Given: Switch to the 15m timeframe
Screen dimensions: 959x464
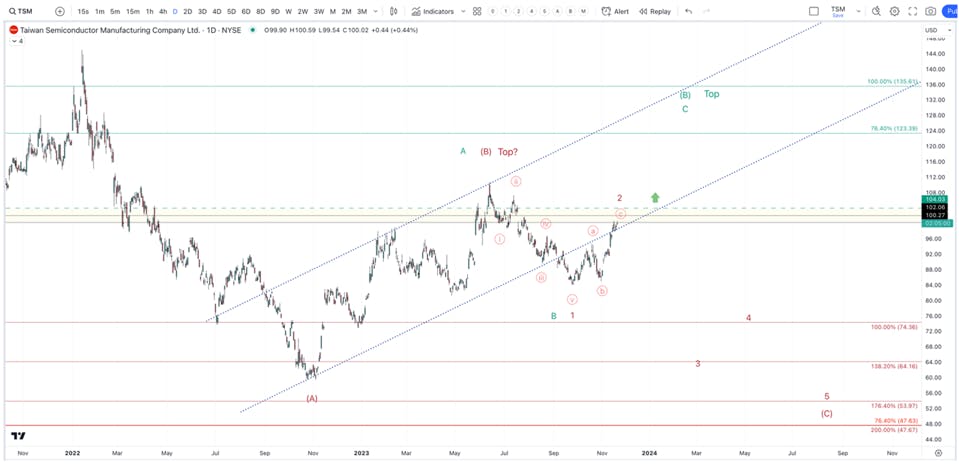Looking at the screenshot, I should click(x=132, y=11).
